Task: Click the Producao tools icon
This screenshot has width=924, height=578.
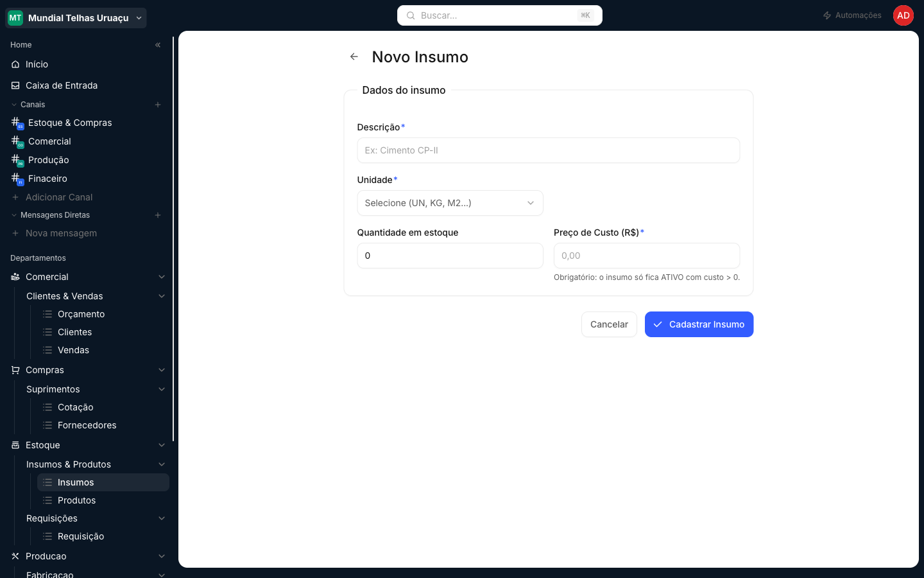Action: tap(15, 556)
